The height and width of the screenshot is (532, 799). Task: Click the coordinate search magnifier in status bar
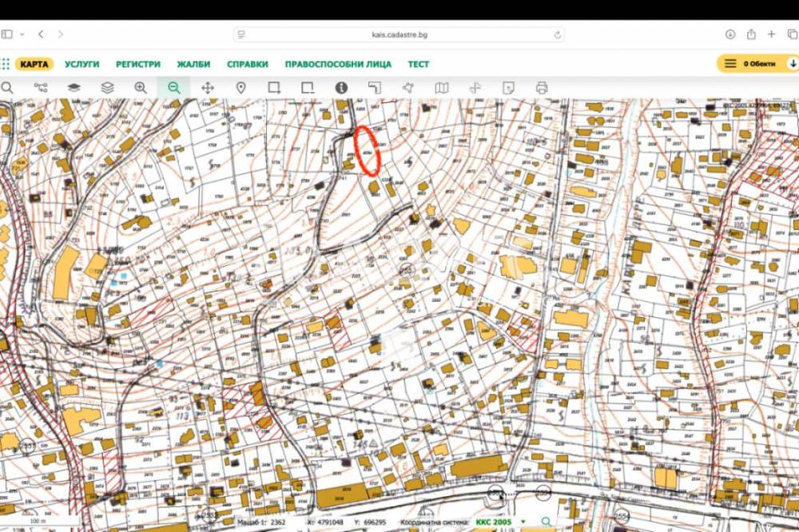(546, 522)
